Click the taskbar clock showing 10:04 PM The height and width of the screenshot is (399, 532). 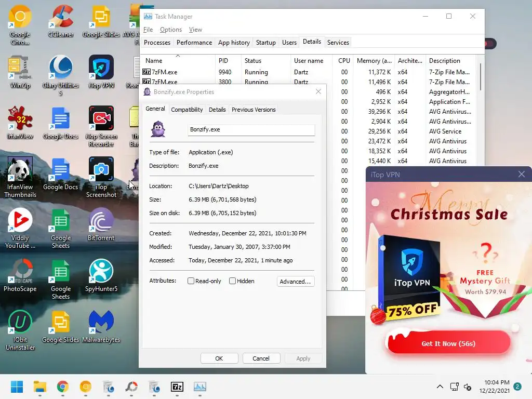(495, 387)
